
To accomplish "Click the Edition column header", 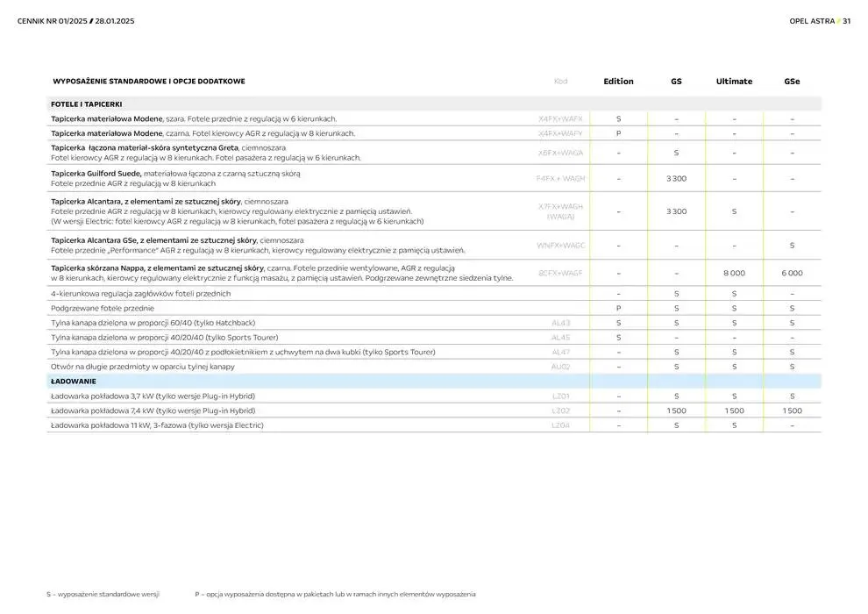I will [x=618, y=82].
